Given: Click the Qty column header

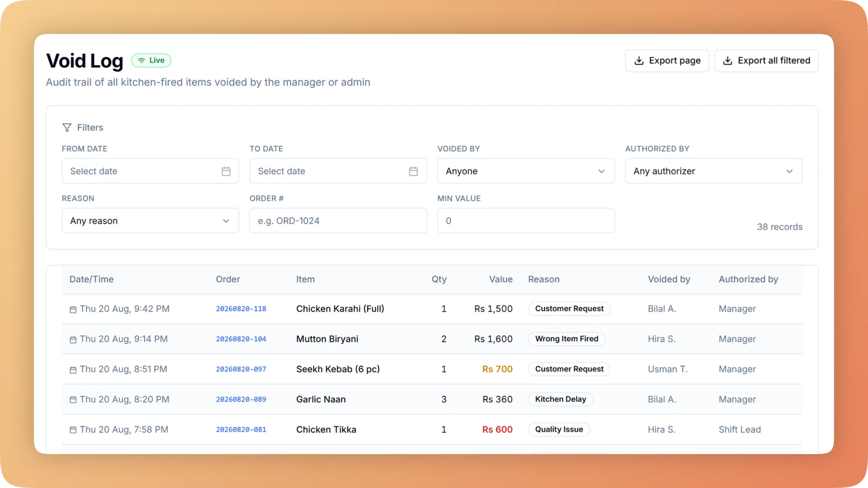Looking at the screenshot, I should coord(439,279).
